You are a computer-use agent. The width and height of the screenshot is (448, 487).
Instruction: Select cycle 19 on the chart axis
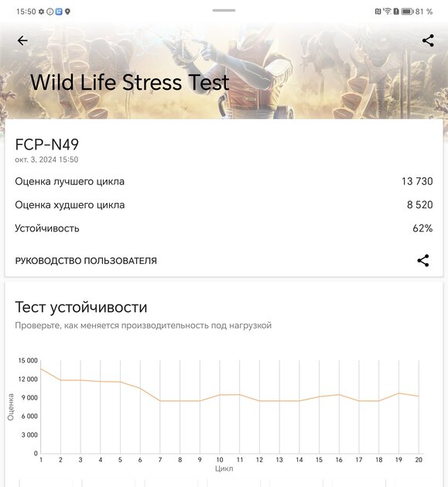click(x=398, y=460)
